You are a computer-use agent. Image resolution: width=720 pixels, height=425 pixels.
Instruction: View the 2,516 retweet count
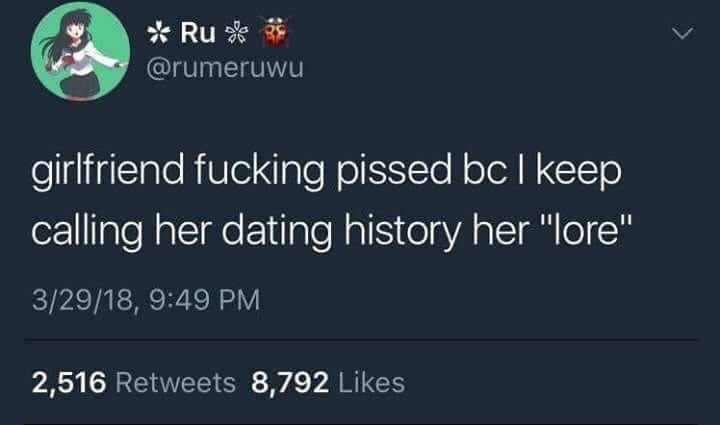point(69,383)
